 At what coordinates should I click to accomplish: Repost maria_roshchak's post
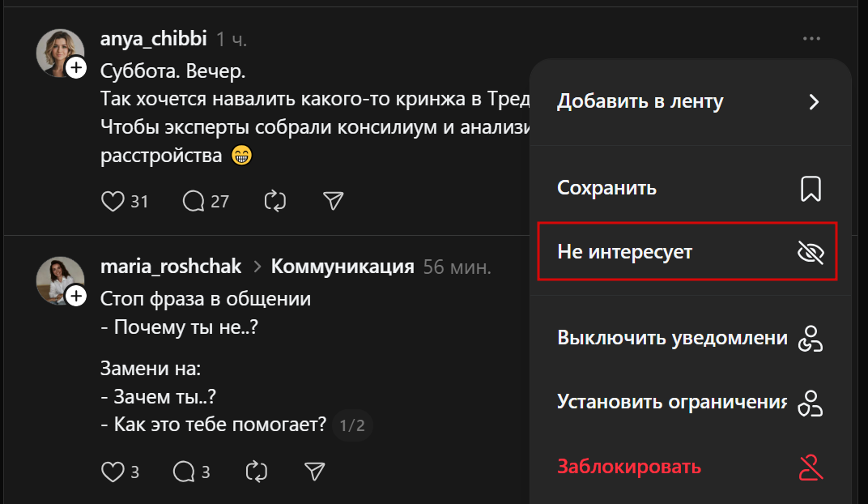pyautogui.click(x=256, y=471)
